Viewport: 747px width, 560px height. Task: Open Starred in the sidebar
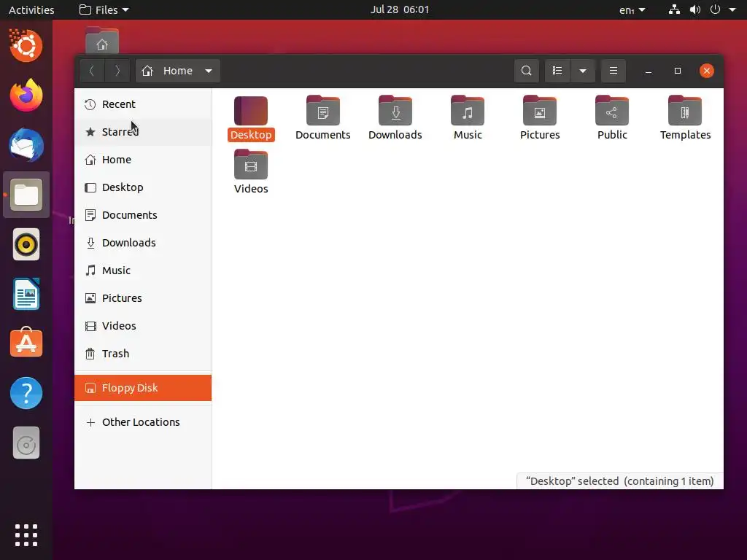143,132
